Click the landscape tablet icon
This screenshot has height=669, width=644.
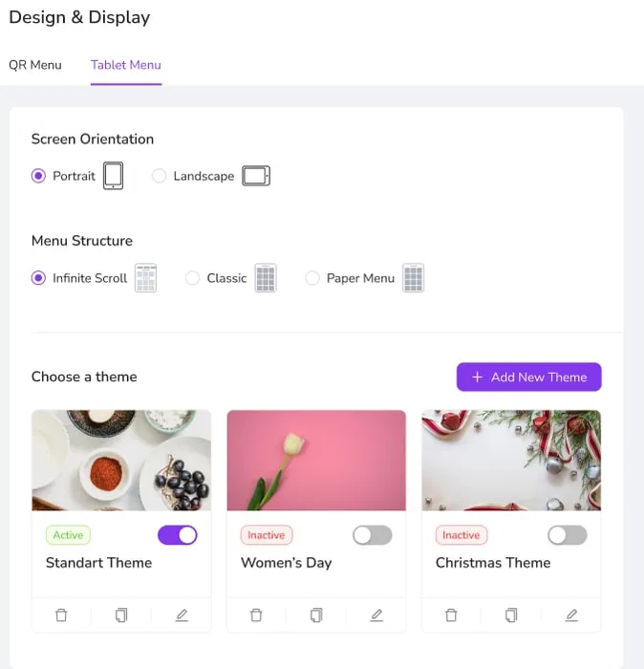point(256,176)
